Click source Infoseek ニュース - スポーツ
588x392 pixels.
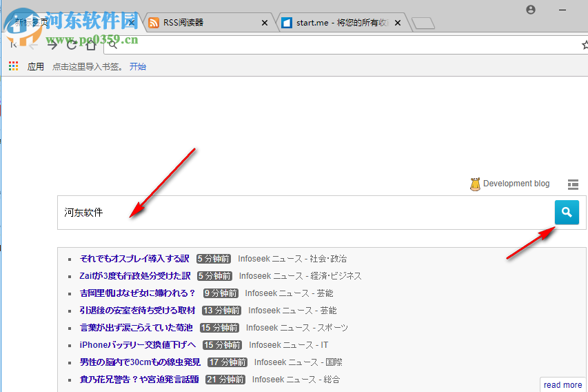pos(297,328)
